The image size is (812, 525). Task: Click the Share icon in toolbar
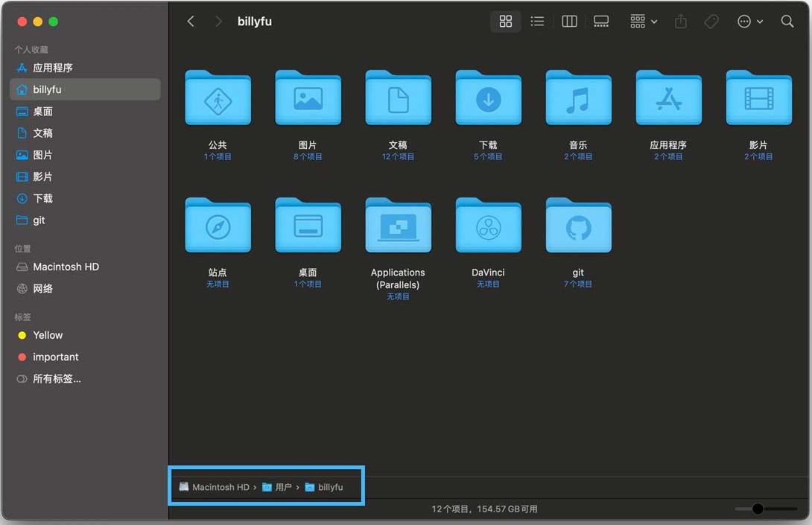coord(680,22)
